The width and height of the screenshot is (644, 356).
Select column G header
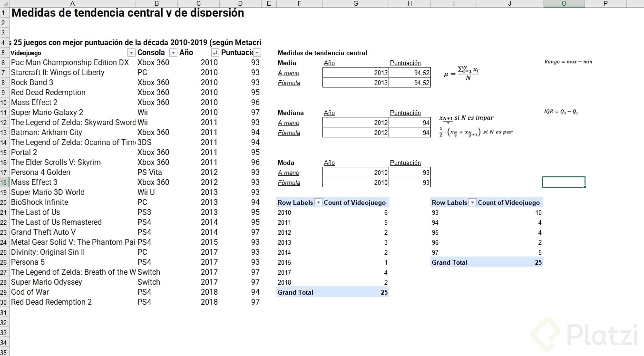click(356, 3)
